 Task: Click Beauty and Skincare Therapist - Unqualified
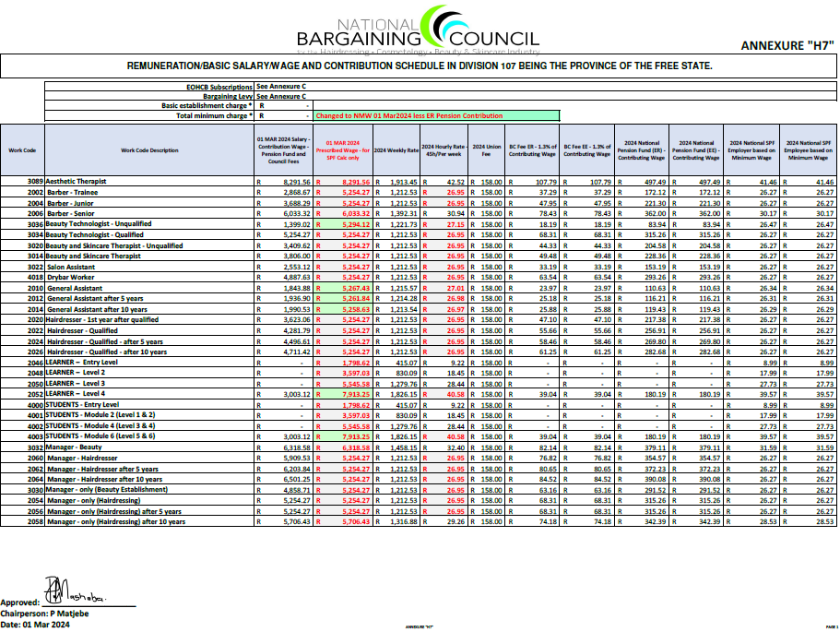[x=114, y=245]
